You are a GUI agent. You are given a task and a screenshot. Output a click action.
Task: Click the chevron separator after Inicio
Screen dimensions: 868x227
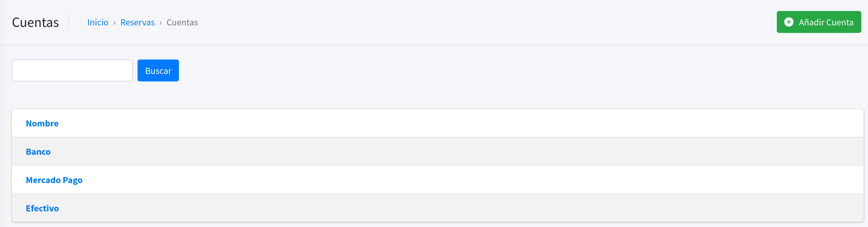point(115,23)
